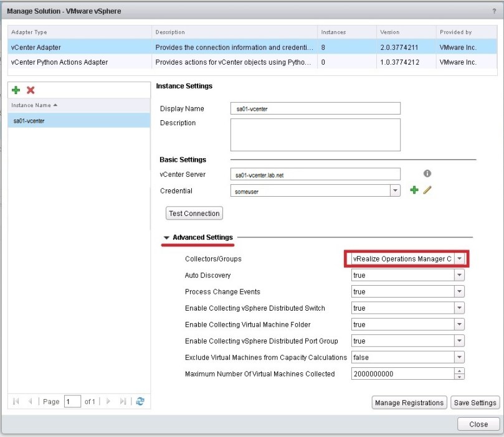
Task: Click the help question mark icon
Action: coord(494,11)
